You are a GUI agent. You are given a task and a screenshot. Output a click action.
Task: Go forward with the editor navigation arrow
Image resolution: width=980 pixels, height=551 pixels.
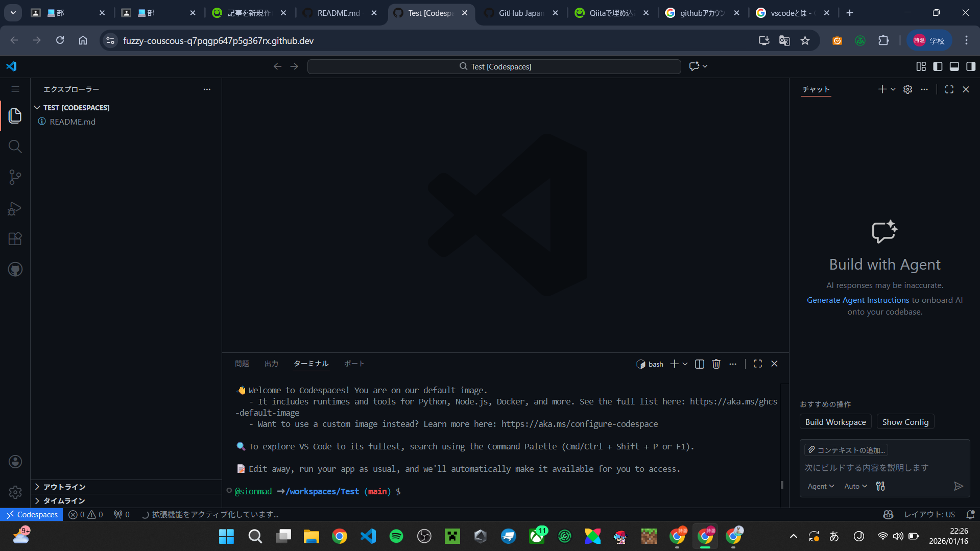point(294,66)
